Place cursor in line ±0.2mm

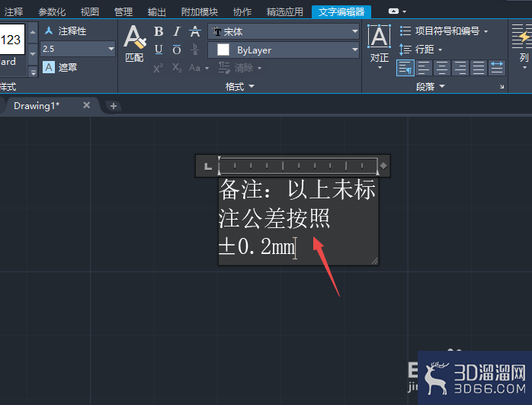click(257, 246)
